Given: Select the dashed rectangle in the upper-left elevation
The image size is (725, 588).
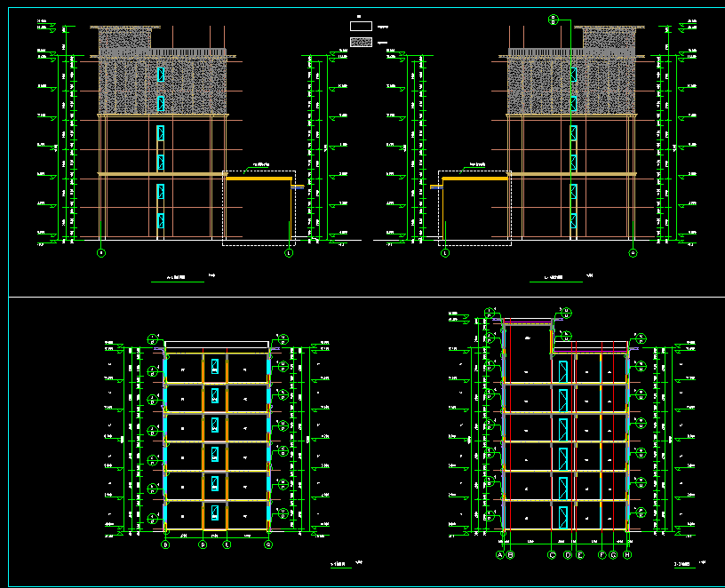Looking at the screenshot, I should pyautogui.click(x=259, y=209).
